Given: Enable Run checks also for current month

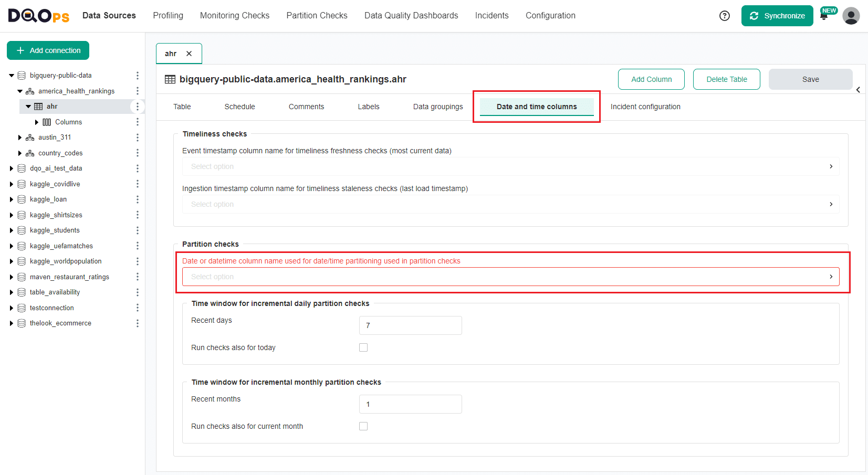Looking at the screenshot, I should click(x=363, y=426).
